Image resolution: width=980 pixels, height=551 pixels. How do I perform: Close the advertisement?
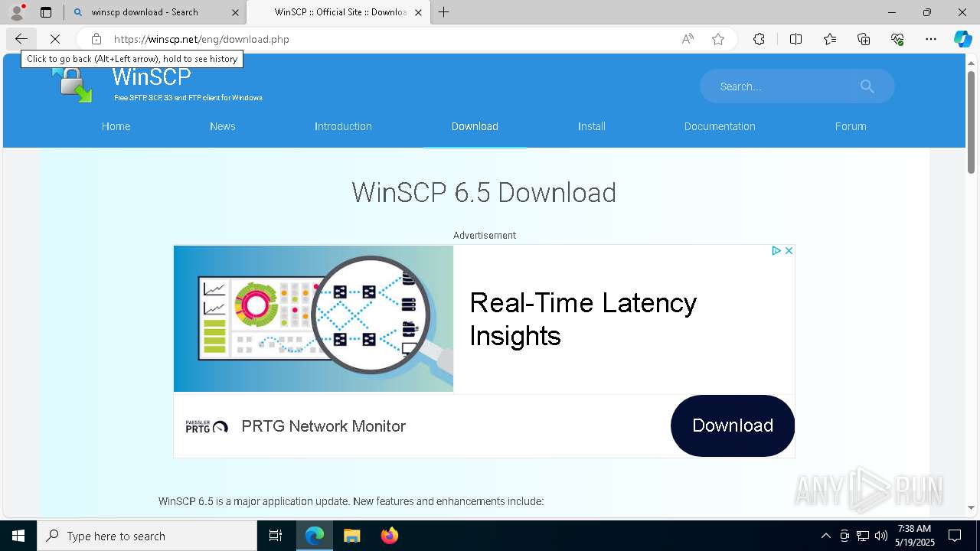click(789, 251)
